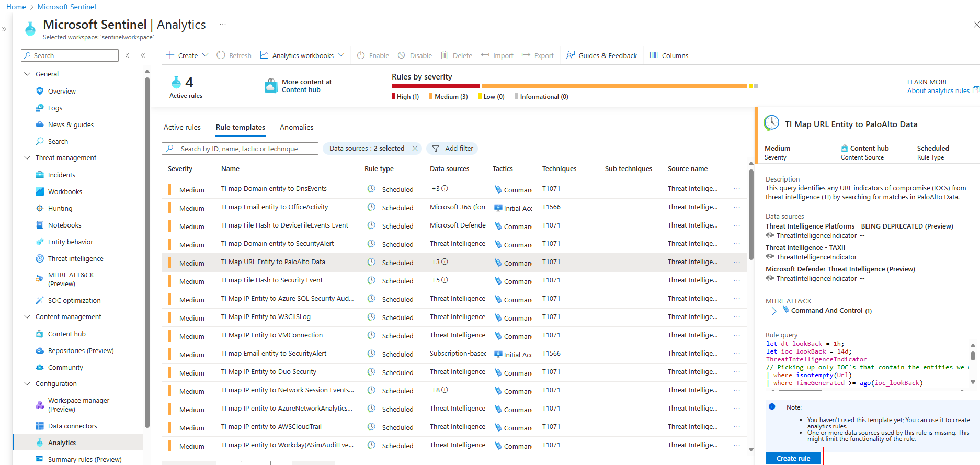Collapse the Content management section
The width and height of the screenshot is (980, 465).
point(27,316)
